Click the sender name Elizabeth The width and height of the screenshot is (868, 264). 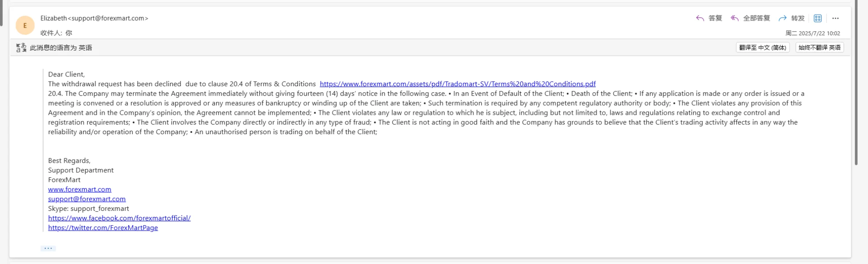point(53,18)
